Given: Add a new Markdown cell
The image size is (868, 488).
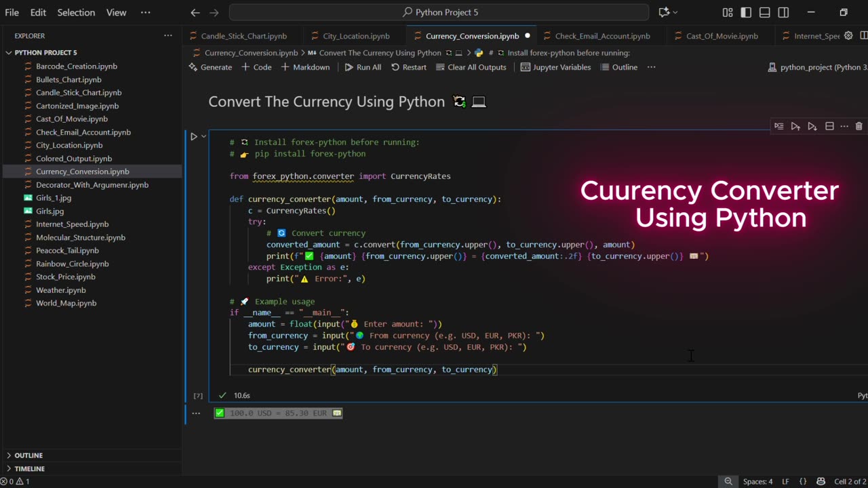Looking at the screenshot, I should click(x=305, y=67).
